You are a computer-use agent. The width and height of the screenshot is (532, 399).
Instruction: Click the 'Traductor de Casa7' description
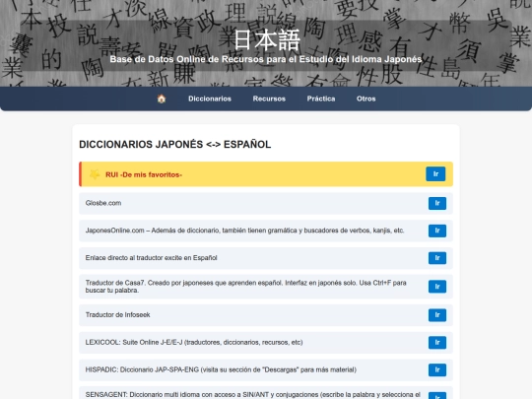(x=245, y=287)
